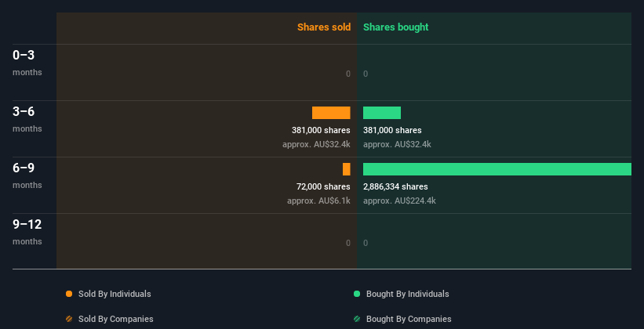Select the 3–6 months row label
644x329 pixels.
27,119
